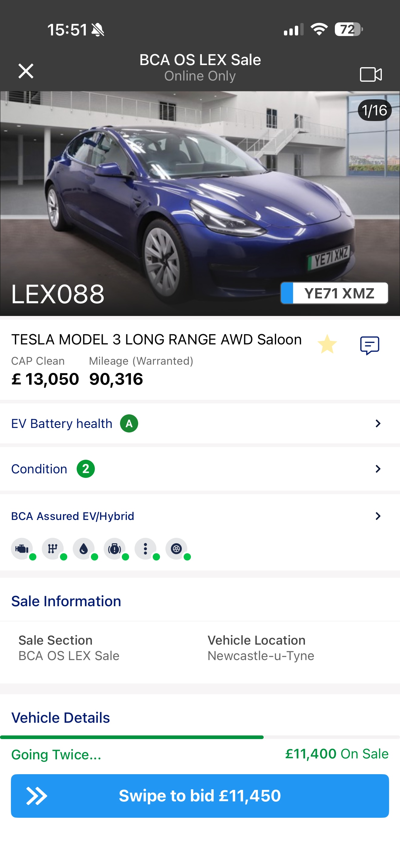Viewport: 400px width, 868px height.
Task: Toggle the yellow favourite star
Action: pyautogui.click(x=327, y=344)
